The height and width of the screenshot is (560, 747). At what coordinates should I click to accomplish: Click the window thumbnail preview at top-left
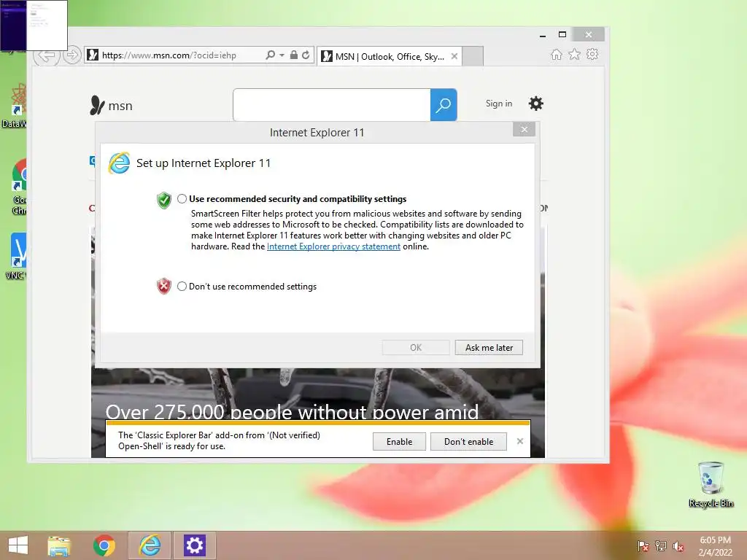(34, 26)
